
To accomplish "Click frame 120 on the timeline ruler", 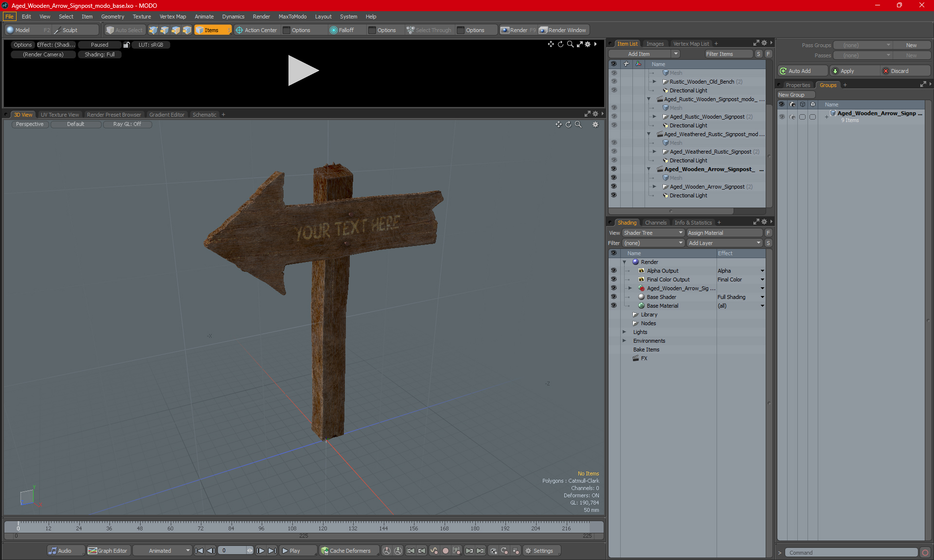I will (x=323, y=526).
